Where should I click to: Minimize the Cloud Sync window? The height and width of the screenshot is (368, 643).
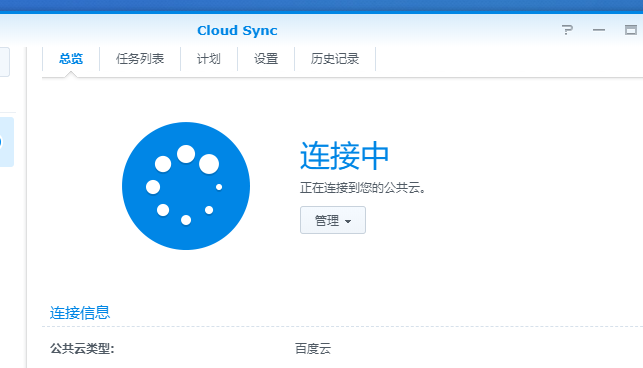tap(599, 30)
